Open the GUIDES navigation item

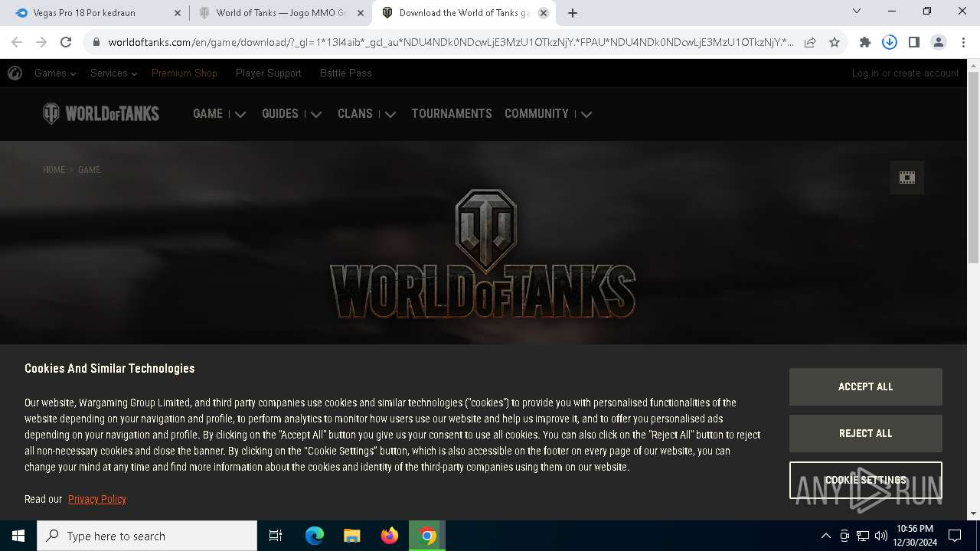(280, 113)
